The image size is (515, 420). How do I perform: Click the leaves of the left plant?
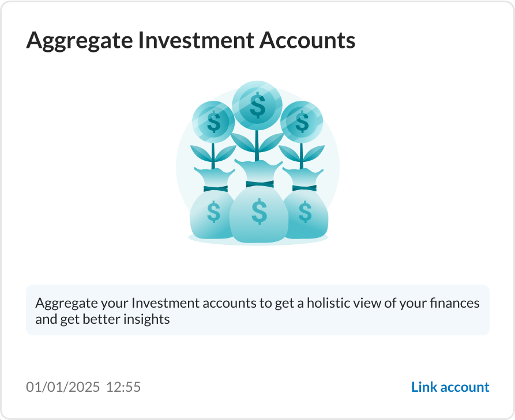[213, 154]
